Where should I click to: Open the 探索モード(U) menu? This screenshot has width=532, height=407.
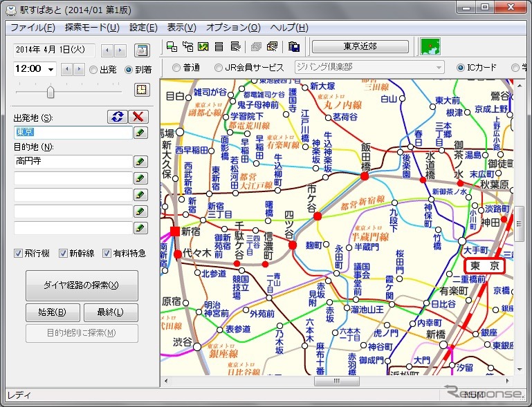click(91, 28)
